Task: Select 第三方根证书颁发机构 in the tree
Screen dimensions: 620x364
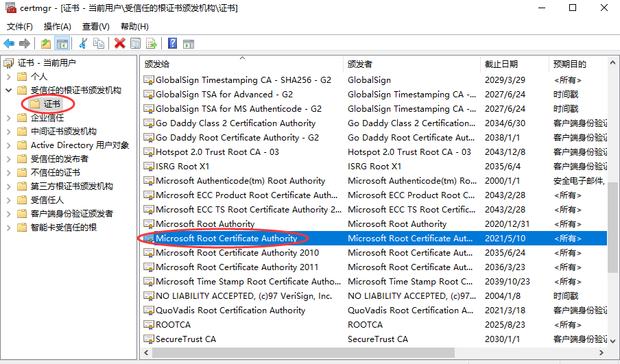Action: pyautogui.click(x=72, y=186)
